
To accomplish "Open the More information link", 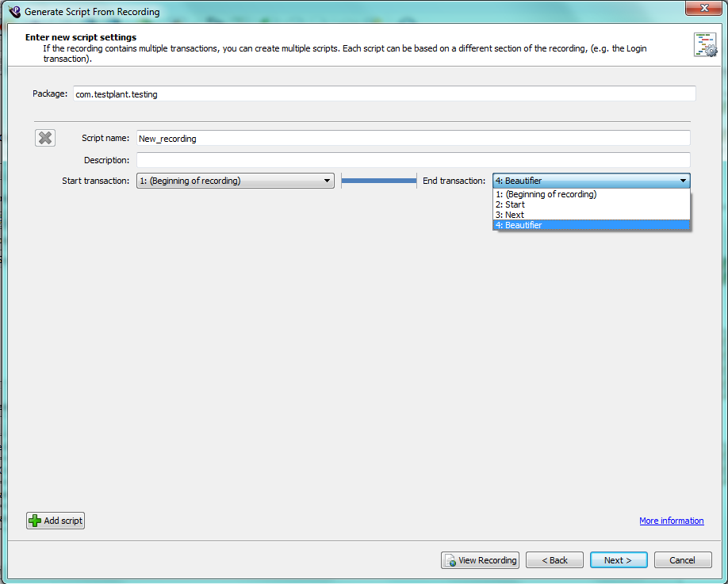I will tap(671, 521).
